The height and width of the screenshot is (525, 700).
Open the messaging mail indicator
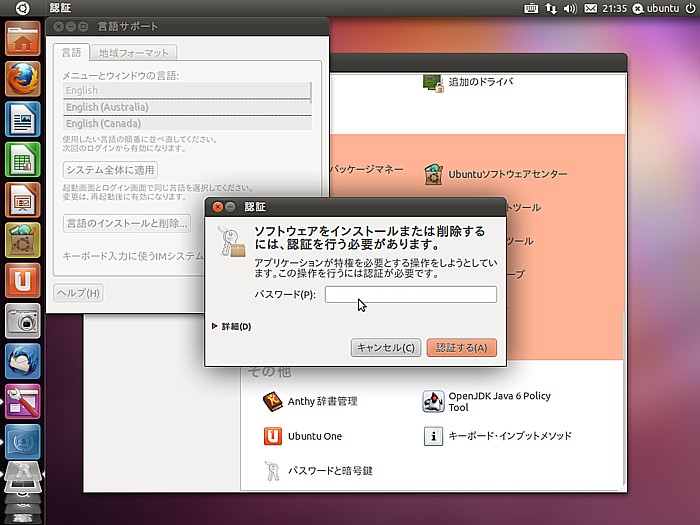[x=591, y=8]
